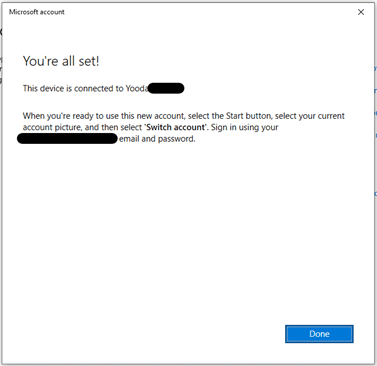Image resolution: width=377 pixels, height=366 pixels.
Task: Close the Microsoft account dialog
Action: pyautogui.click(x=361, y=12)
